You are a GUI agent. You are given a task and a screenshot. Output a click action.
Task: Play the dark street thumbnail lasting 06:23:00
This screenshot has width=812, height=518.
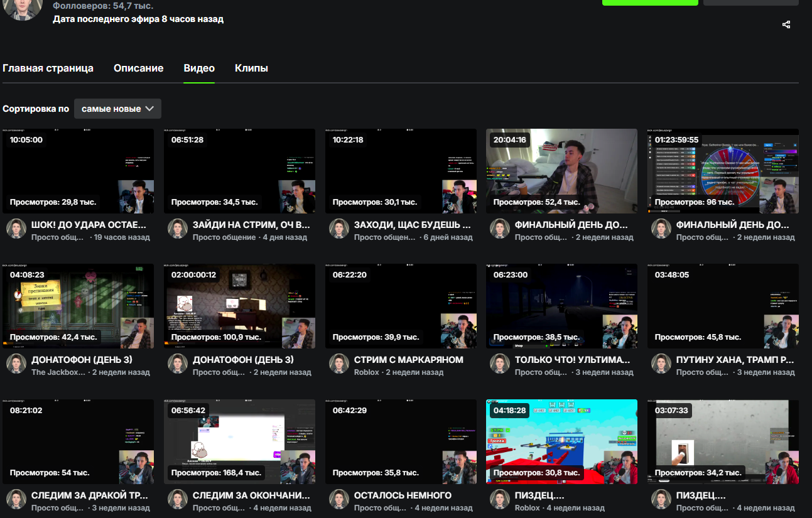pyautogui.click(x=561, y=306)
